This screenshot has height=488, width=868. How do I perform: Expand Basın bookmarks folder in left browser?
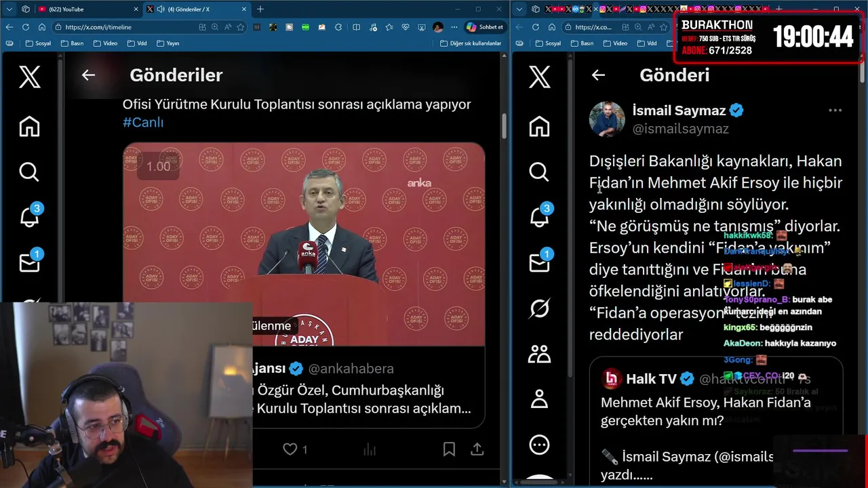[72, 43]
